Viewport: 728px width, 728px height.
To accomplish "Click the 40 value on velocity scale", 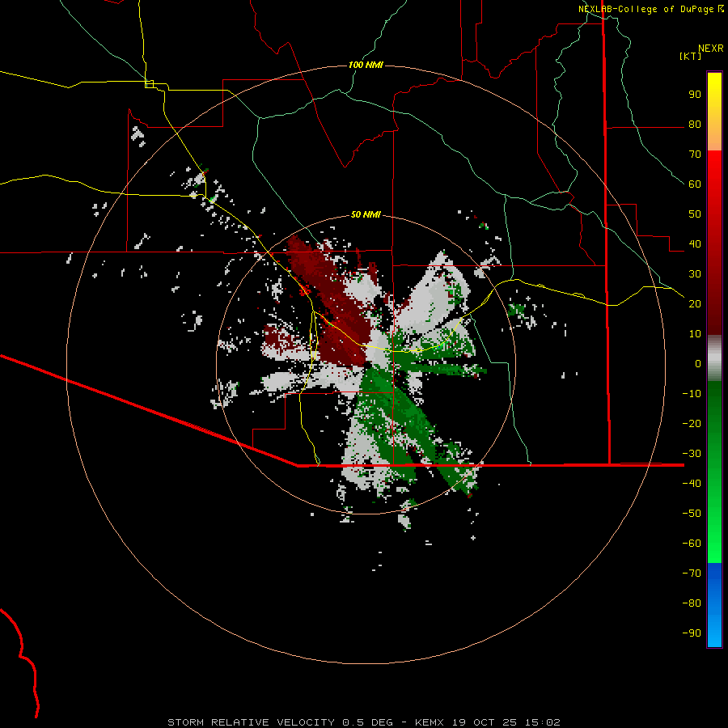I will click(695, 243).
